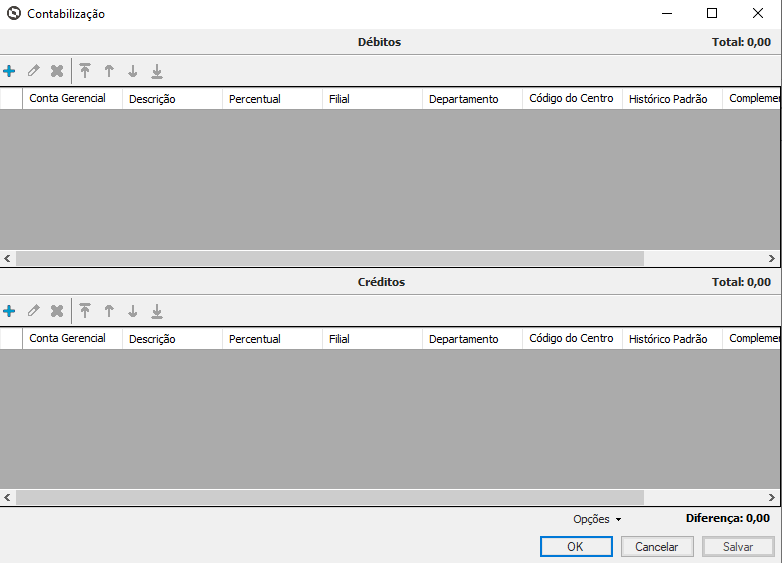Click the Salvar button
Viewport: 782px width, 563px height.
coord(738,547)
